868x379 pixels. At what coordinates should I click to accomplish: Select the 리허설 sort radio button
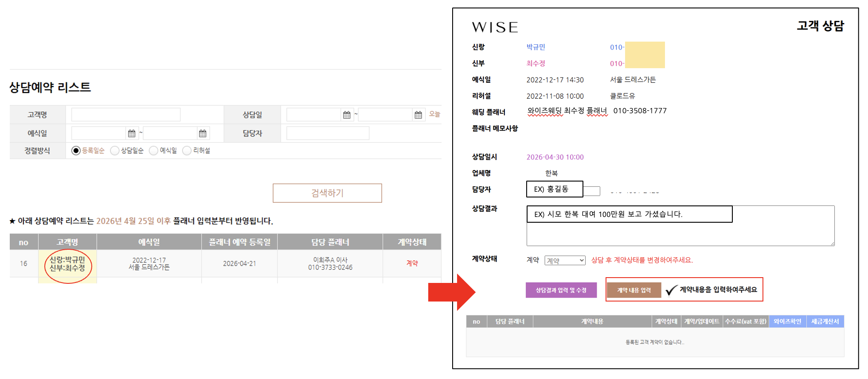pyautogui.click(x=187, y=151)
